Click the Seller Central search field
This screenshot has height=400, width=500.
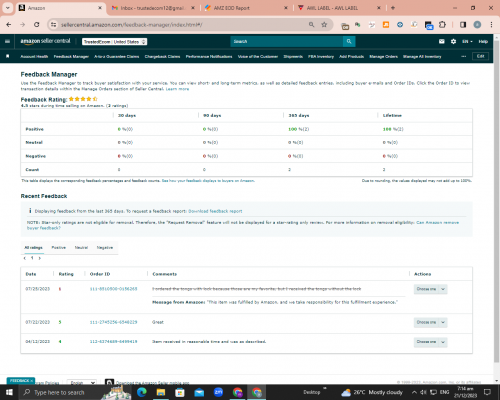[287, 41]
